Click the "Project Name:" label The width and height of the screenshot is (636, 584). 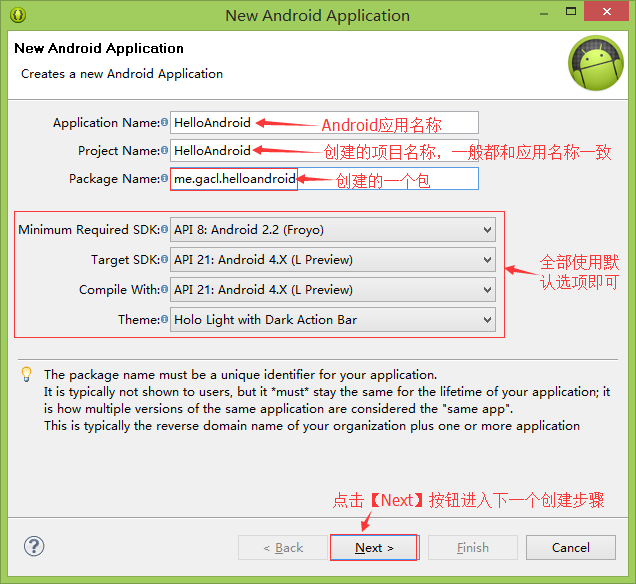pyautogui.click(x=119, y=150)
